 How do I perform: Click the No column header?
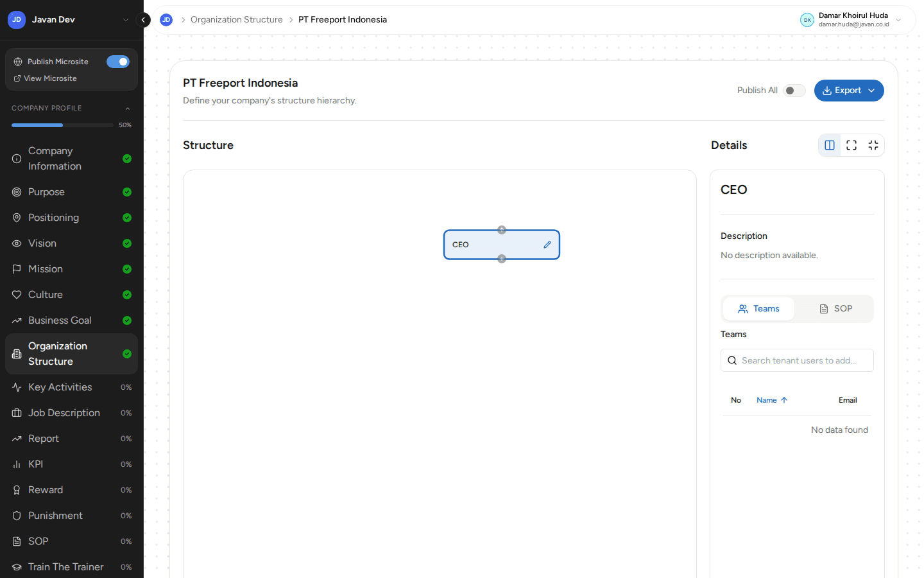tap(736, 400)
